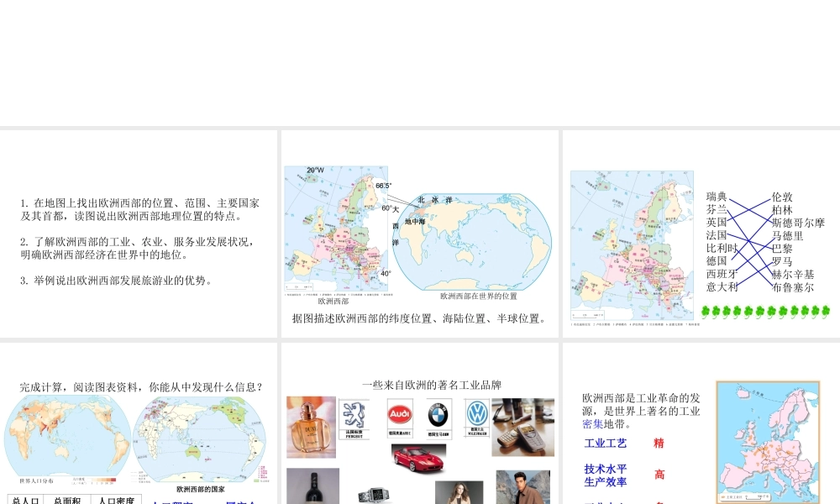Click the world population distribution map
Image resolution: width=840 pixels, height=504 pixels.
(x=67, y=437)
